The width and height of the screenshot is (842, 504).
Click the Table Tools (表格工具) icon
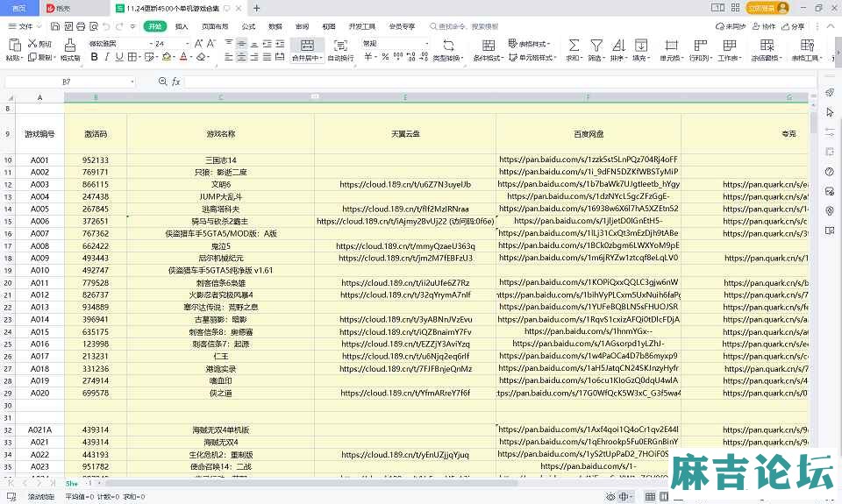(x=807, y=45)
